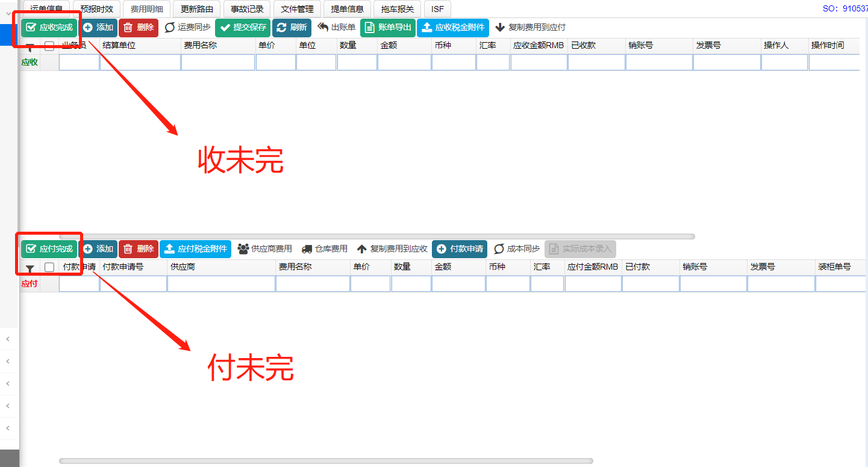
Task: Click 删除 in the receivable toolbar beside 运费同步
Action: (x=139, y=28)
